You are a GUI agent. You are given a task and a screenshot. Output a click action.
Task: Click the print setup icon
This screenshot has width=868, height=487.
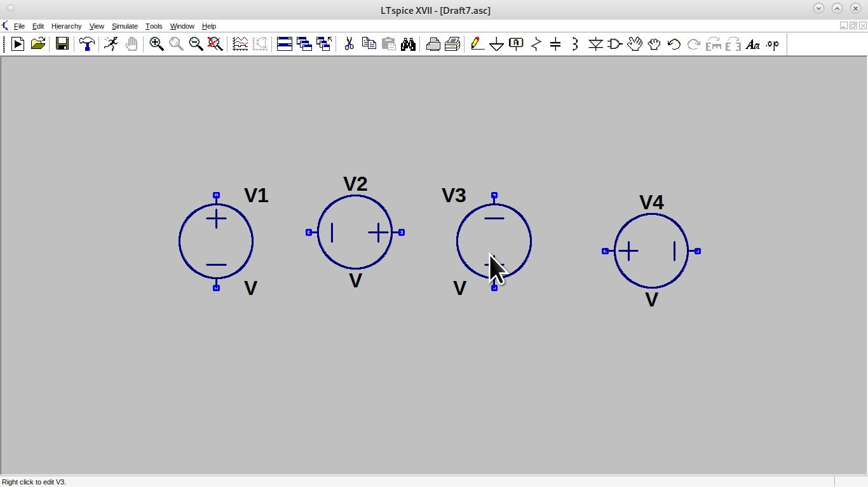click(433, 44)
